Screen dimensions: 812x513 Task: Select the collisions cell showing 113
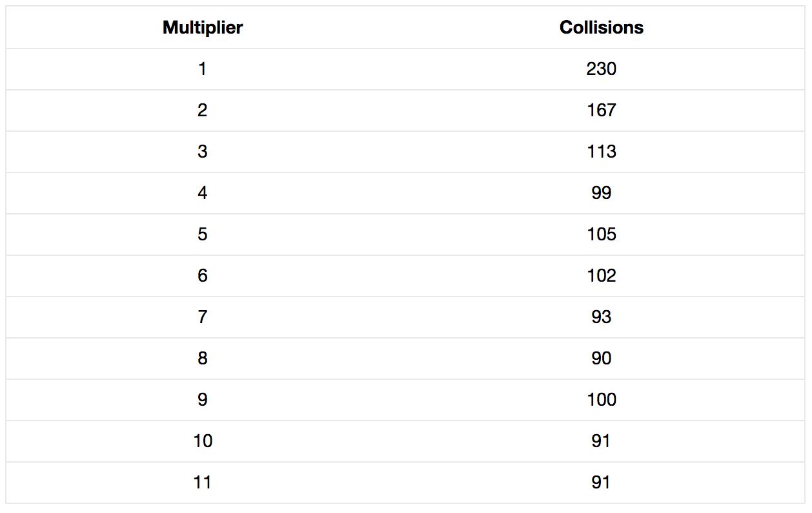[601, 152]
